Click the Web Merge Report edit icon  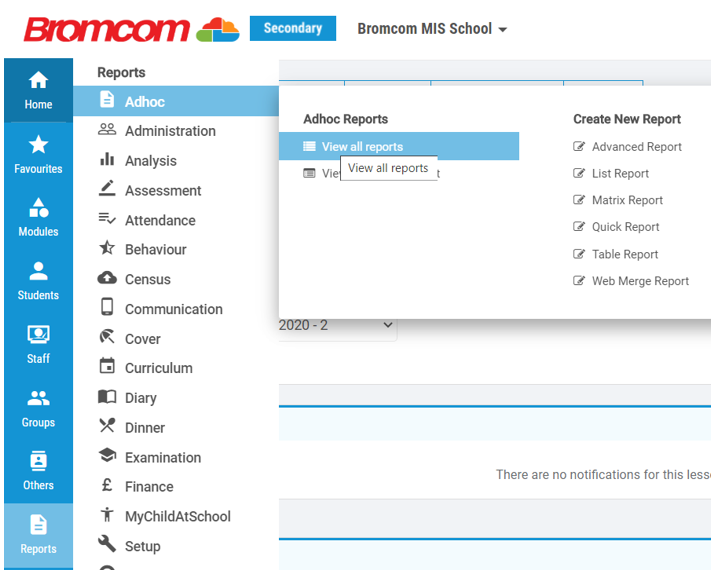click(x=579, y=280)
